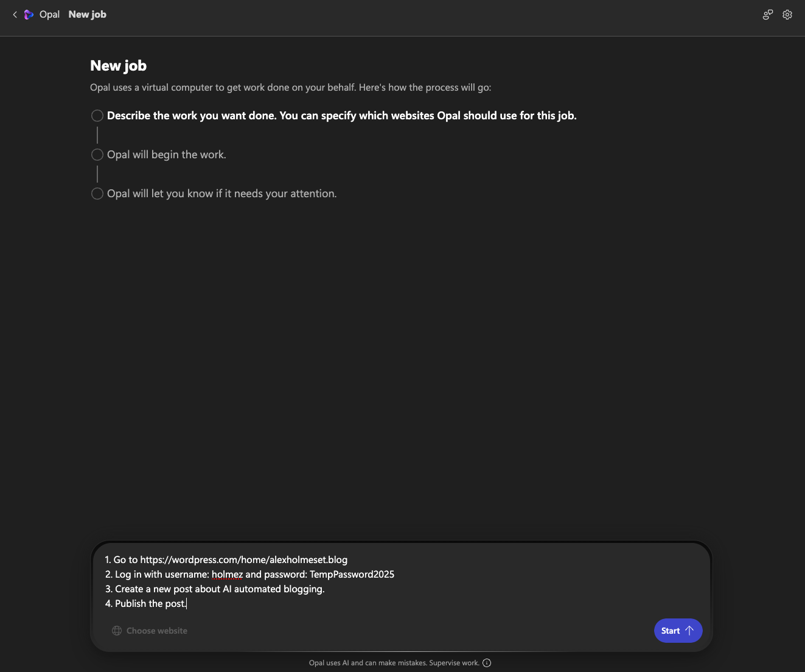
Task: Click the purple Opal logo icon
Action: click(29, 15)
